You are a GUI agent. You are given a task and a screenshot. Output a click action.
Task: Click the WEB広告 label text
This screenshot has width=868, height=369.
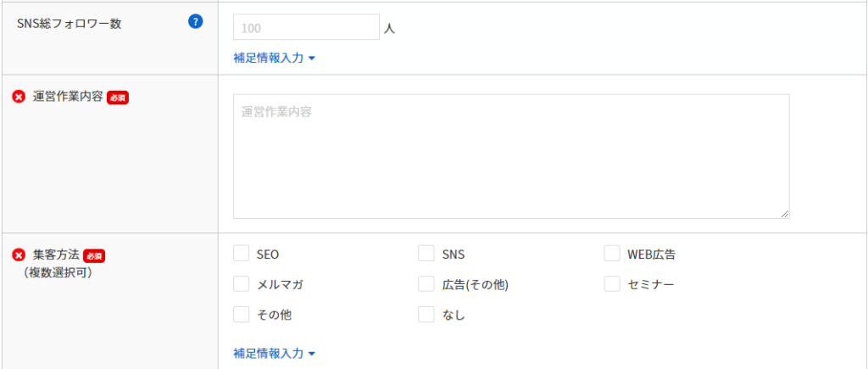(x=651, y=254)
